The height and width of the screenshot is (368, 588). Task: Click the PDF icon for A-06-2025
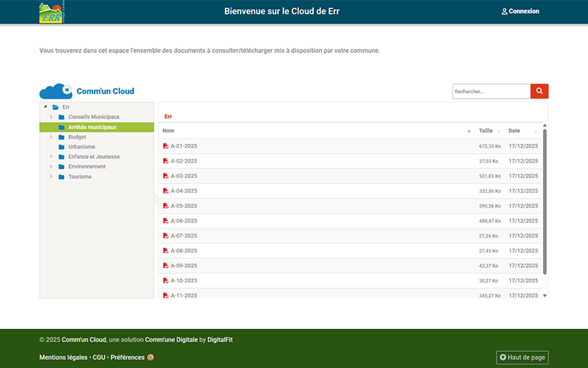click(x=166, y=221)
